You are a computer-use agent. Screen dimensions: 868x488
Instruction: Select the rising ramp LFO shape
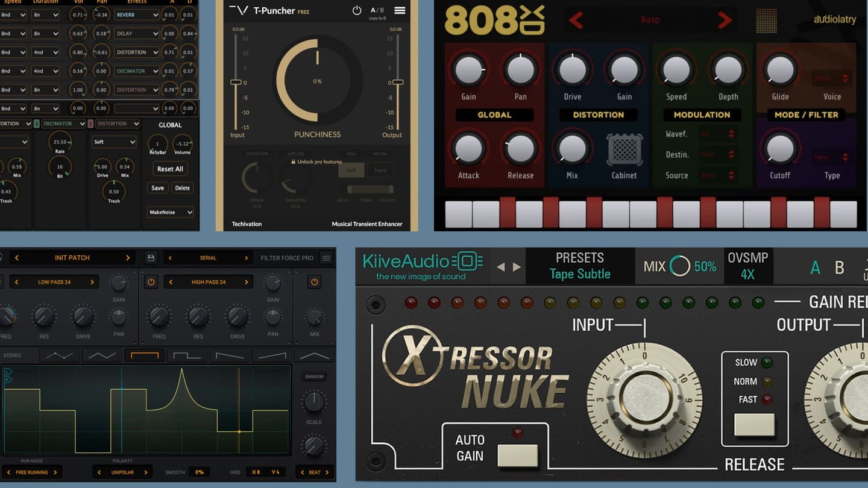[271, 355]
